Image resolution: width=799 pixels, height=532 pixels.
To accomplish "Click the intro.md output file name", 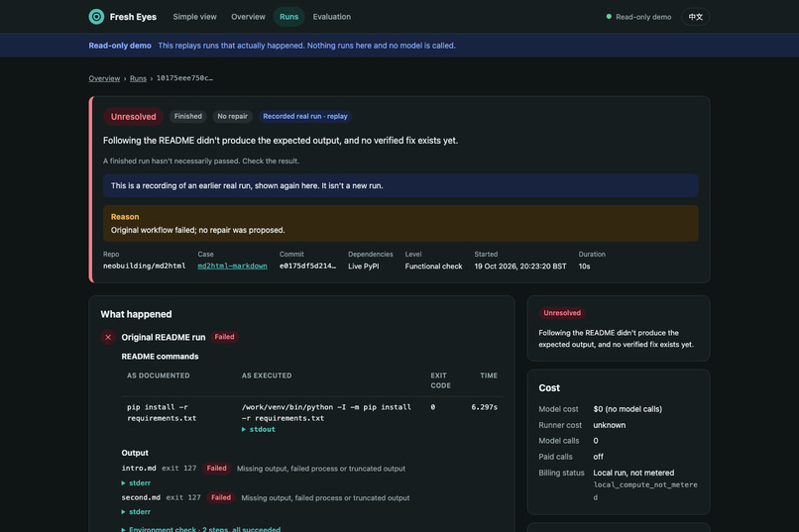I will (x=139, y=468).
